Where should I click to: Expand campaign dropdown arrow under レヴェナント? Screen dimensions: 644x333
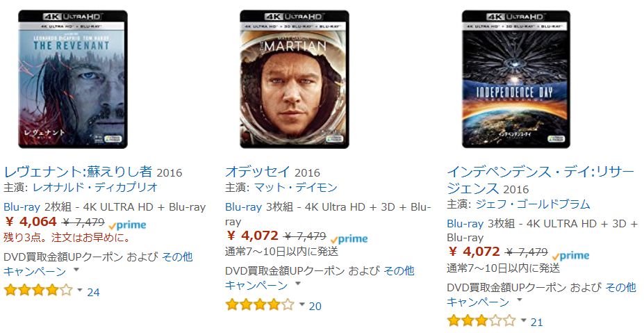76,270
